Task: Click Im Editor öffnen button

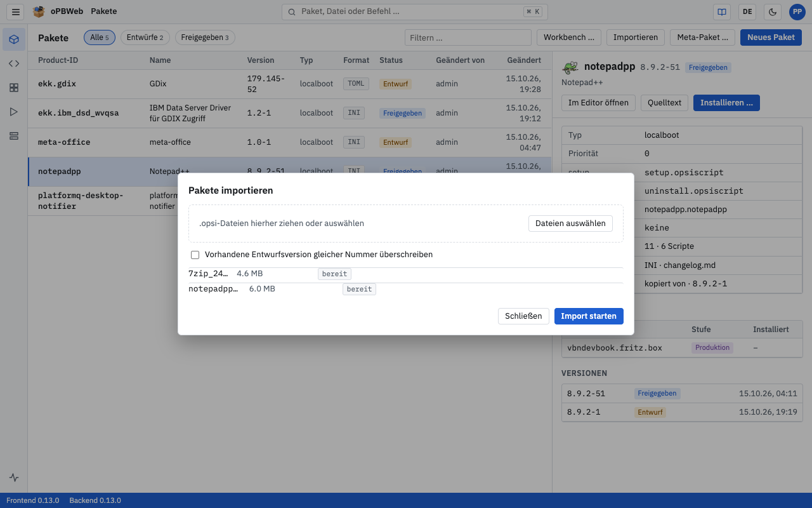Action: (598, 103)
